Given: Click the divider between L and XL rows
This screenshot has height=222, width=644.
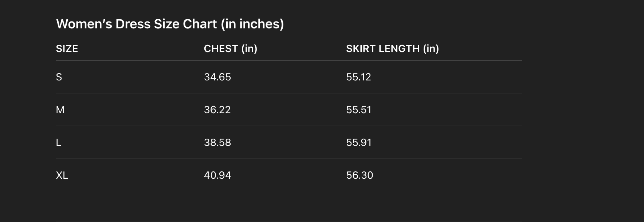Looking at the screenshot, I should pyautogui.click(x=288, y=159).
